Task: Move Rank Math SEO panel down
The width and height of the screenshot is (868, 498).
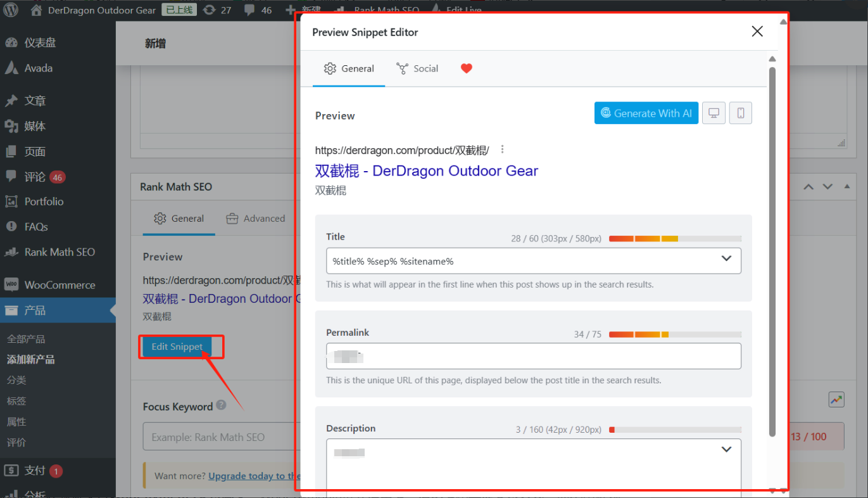Action: [x=827, y=187]
